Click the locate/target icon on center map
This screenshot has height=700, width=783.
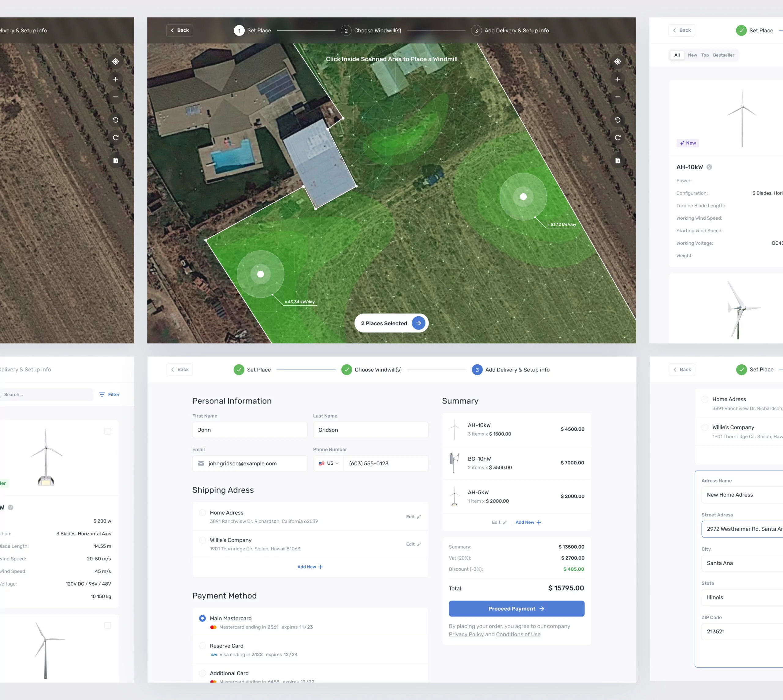(617, 61)
